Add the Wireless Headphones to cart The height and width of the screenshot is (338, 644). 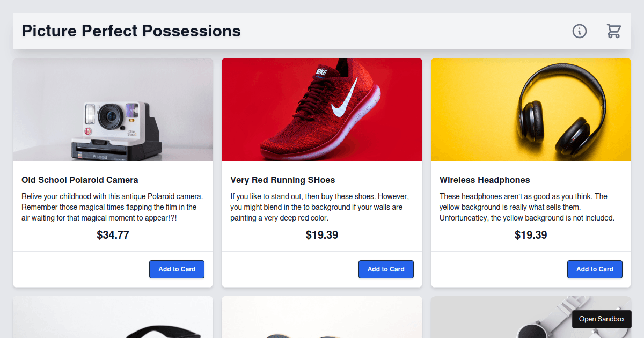pyautogui.click(x=595, y=269)
